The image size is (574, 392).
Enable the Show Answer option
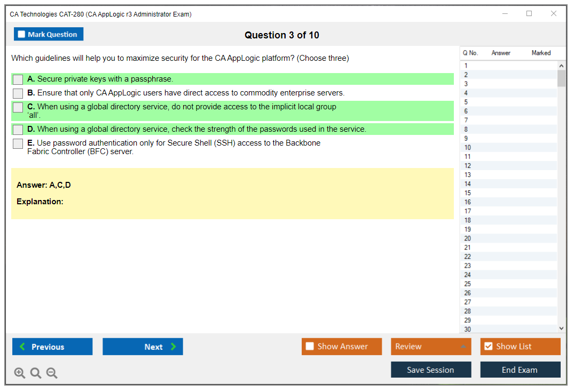tap(310, 347)
